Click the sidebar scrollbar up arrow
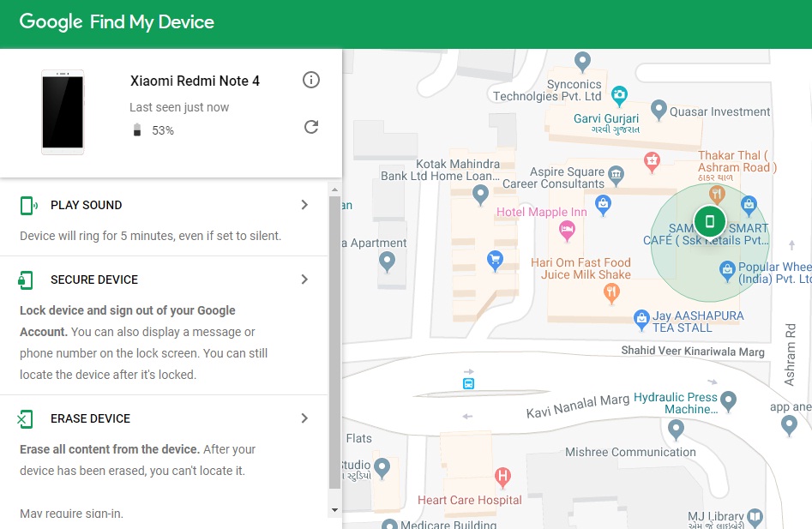Viewport: 812px width, 529px height. click(x=334, y=190)
